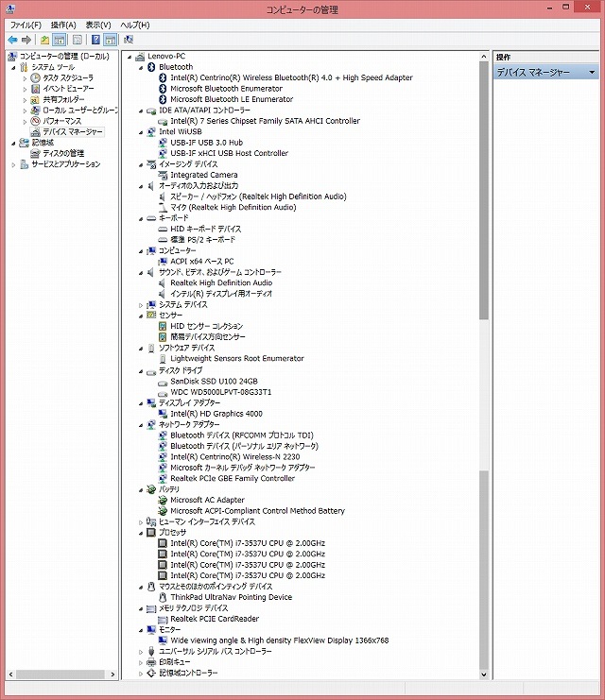The image size is (605, 700).
Task: Expand the System devices (システム デバイス) node
Action: 141,305
